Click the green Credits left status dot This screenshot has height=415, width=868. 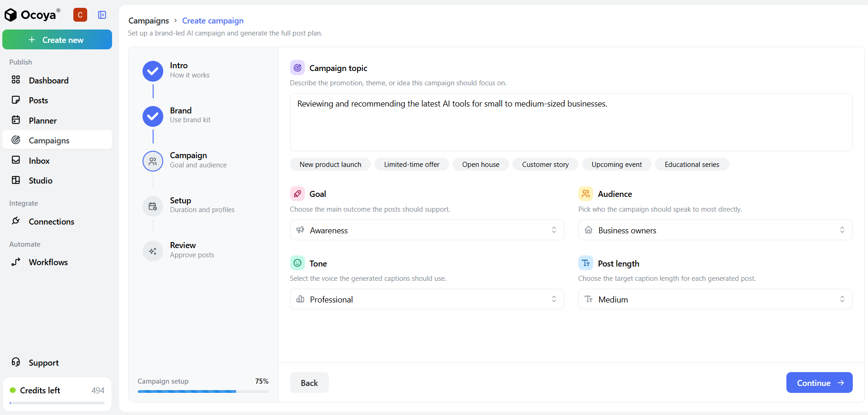click(13, 390)
